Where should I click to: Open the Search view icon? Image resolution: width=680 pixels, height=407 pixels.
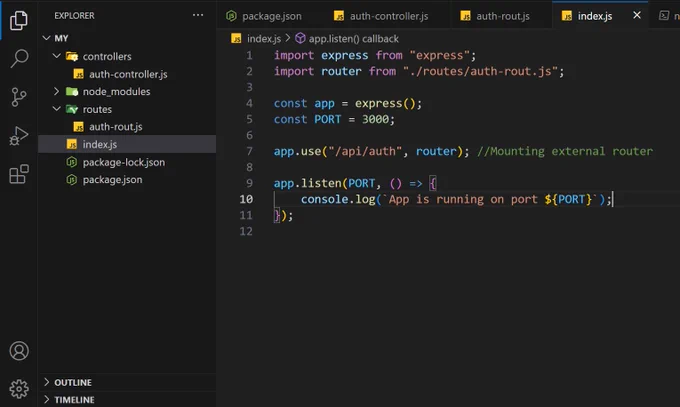coord(19,58)
